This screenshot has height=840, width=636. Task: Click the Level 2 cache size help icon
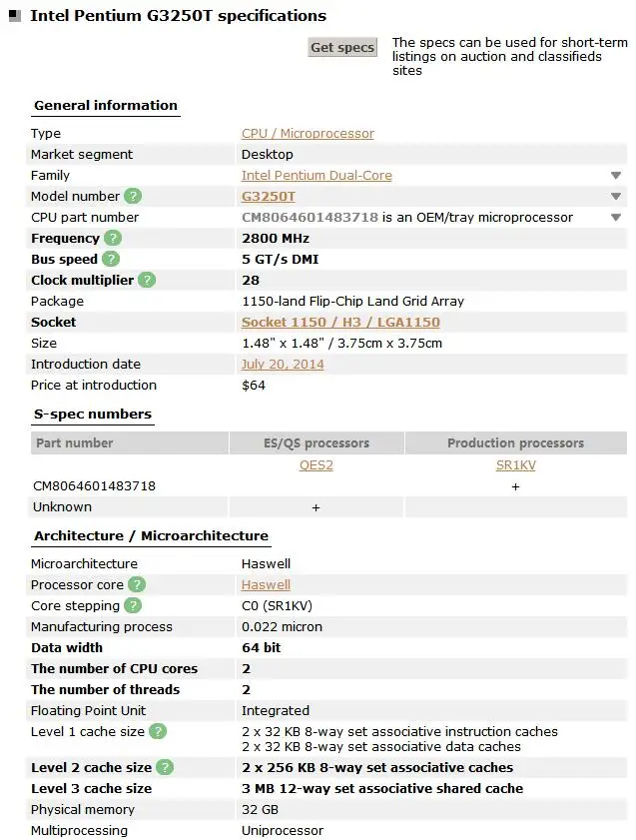pyautogui.click(x=165, y=768)
